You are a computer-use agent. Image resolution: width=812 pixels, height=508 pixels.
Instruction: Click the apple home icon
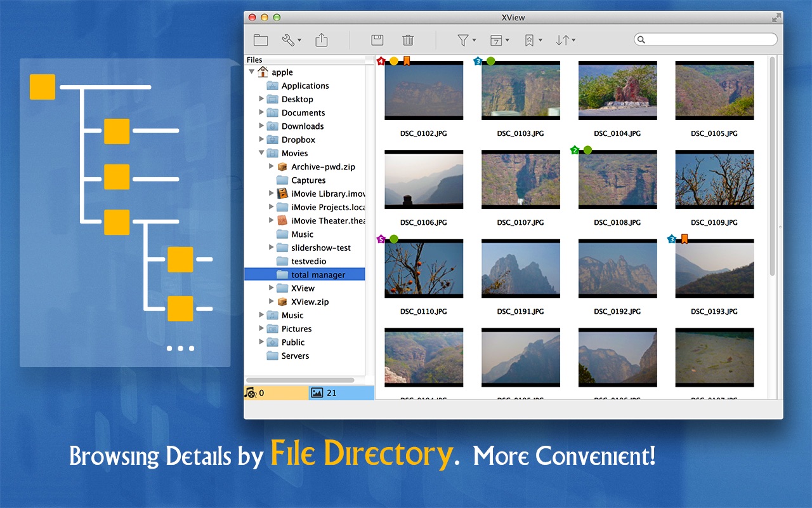[263, 72]
